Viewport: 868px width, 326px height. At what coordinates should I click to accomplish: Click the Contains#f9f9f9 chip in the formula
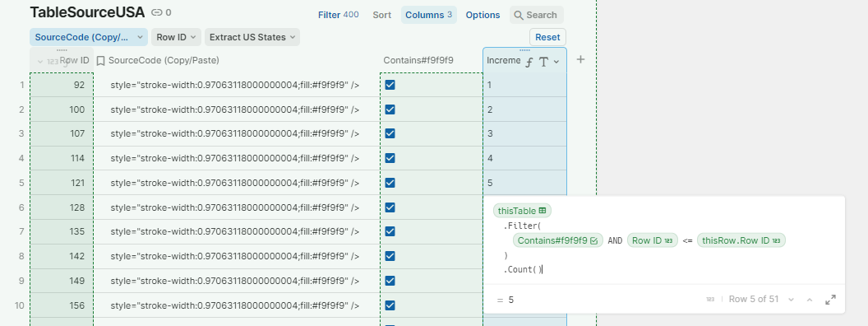click(558, 240)
